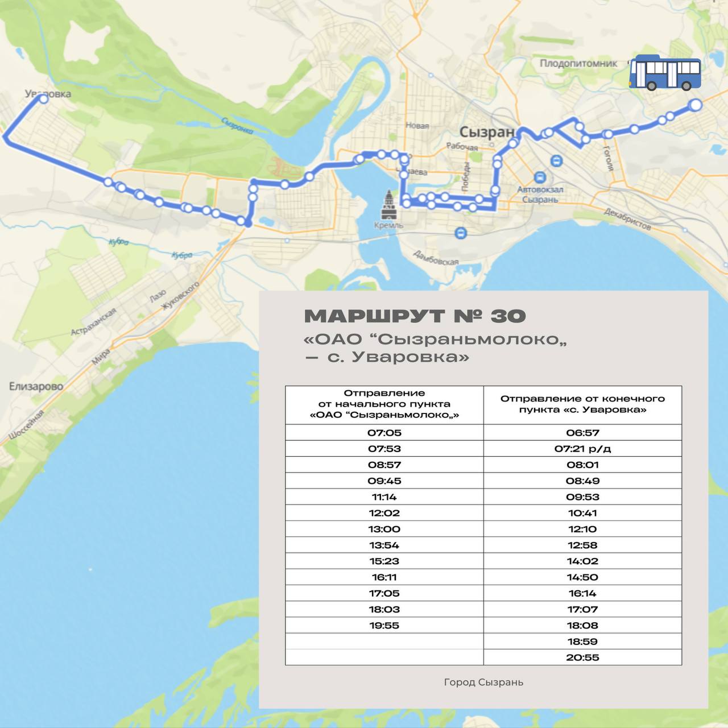Screen dimensions: 728x728
Task: Click the large blue bus illustration
Action: 664,73
